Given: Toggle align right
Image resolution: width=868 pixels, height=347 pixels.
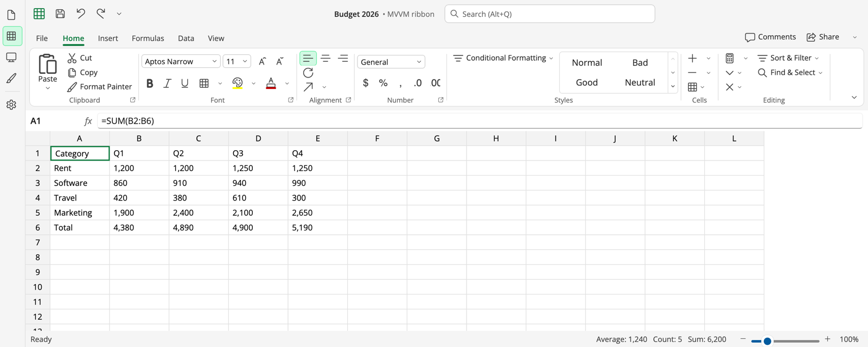Looking at the screenshot, I should click(x=343, y=58).
